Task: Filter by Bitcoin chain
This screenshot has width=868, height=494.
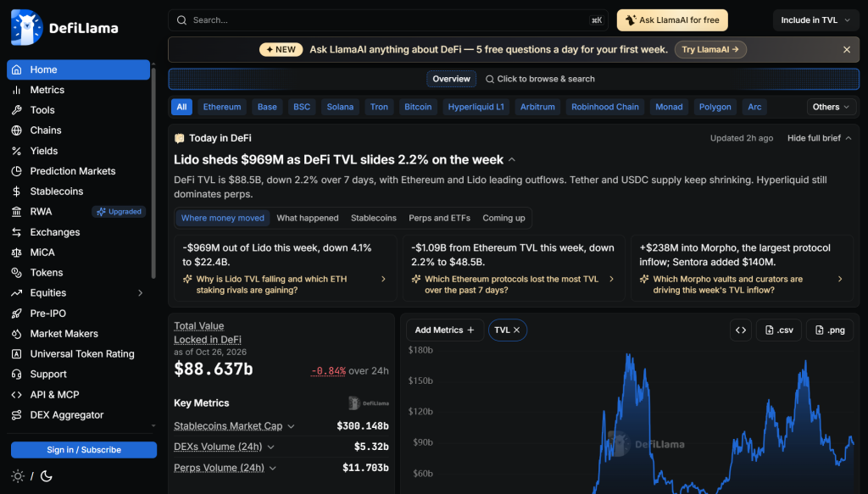Action: [418, 107]
